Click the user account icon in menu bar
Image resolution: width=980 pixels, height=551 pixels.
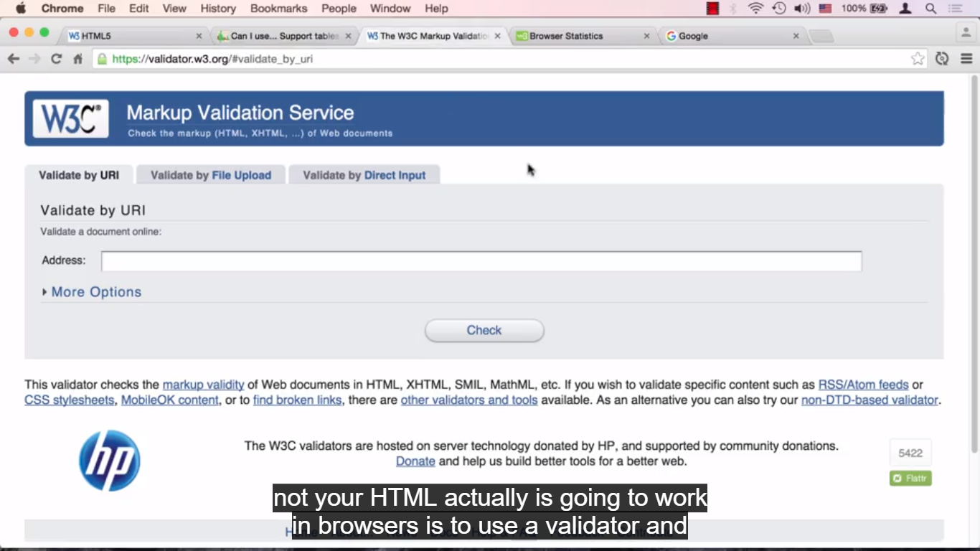pyautogui.click(x=905, y=9)
